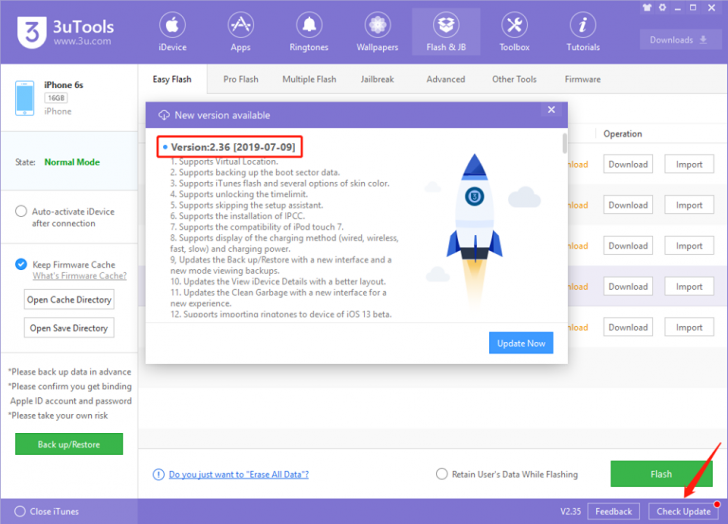Image resolution: width=728 pixels, height=524 pixels.
Task: Click the Version:2.36 [2019-07-09] heading
Action: tap(233, 147)
